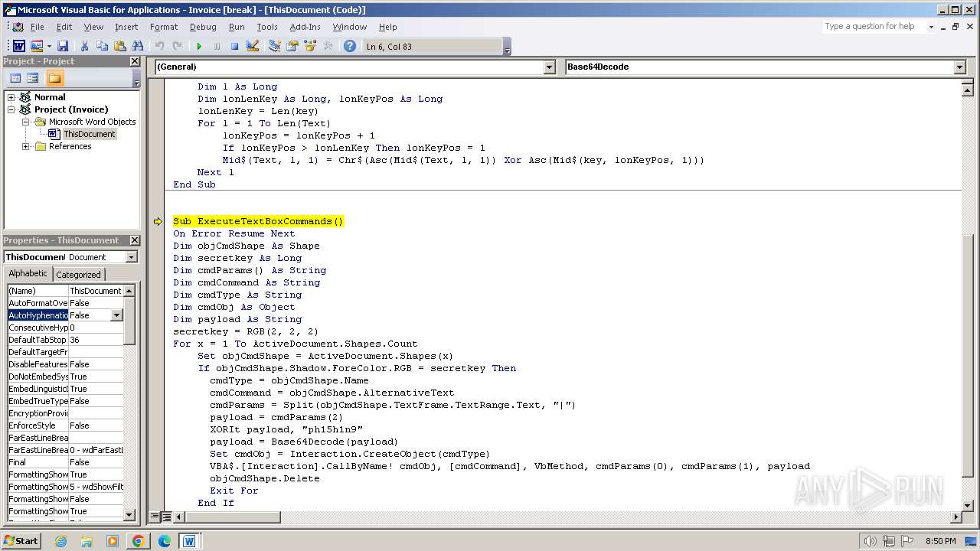
Task: Open Microsoft Edge from the taskbar
Action: pos(164,541)
